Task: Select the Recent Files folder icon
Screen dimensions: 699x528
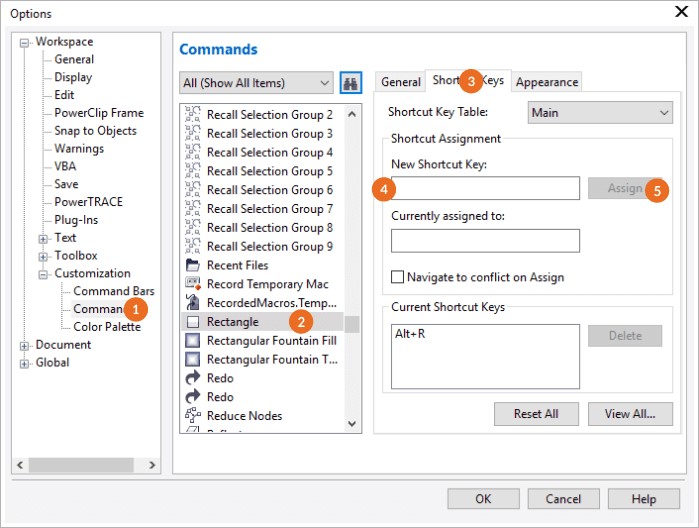Action: point(193,265)
